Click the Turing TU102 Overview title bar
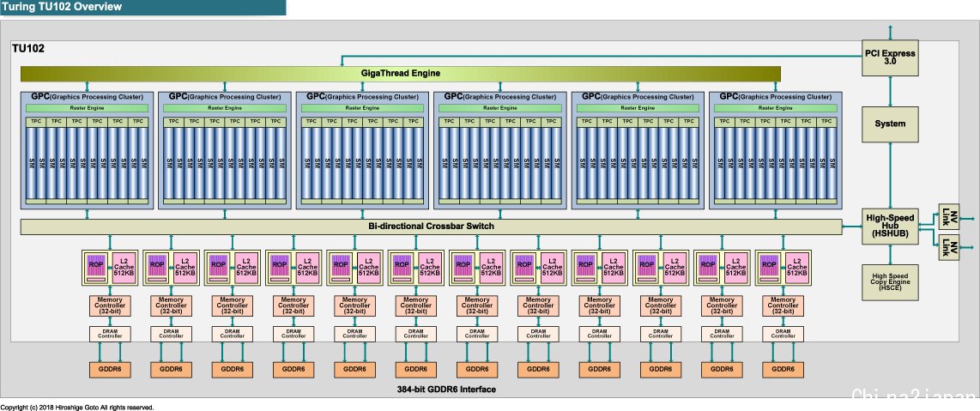Screen dimensions: 980x411 (x=143, y=8)
